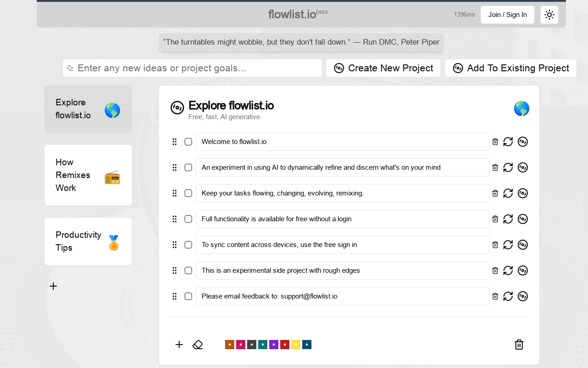588x368 pixels.
Task: Delete the 'Welcome to flowlist.io' task
Action: pyautogui.click(x=495, y=142)
